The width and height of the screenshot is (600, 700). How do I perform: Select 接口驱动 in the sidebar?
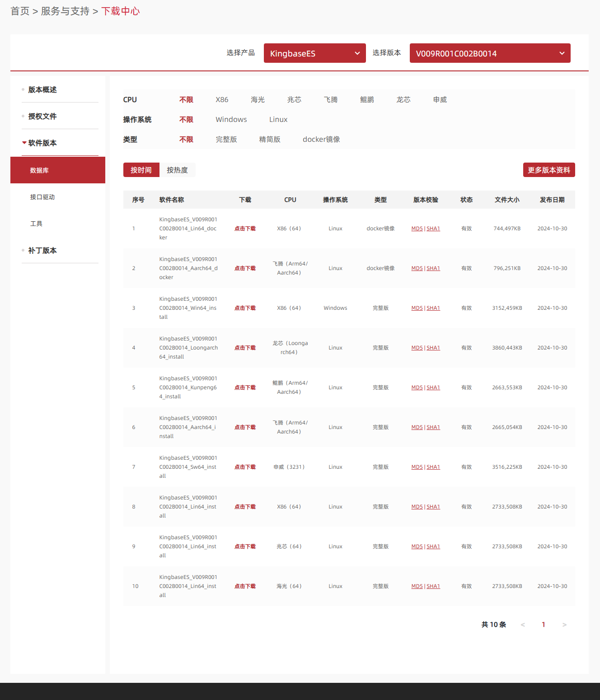pos(42,197)
